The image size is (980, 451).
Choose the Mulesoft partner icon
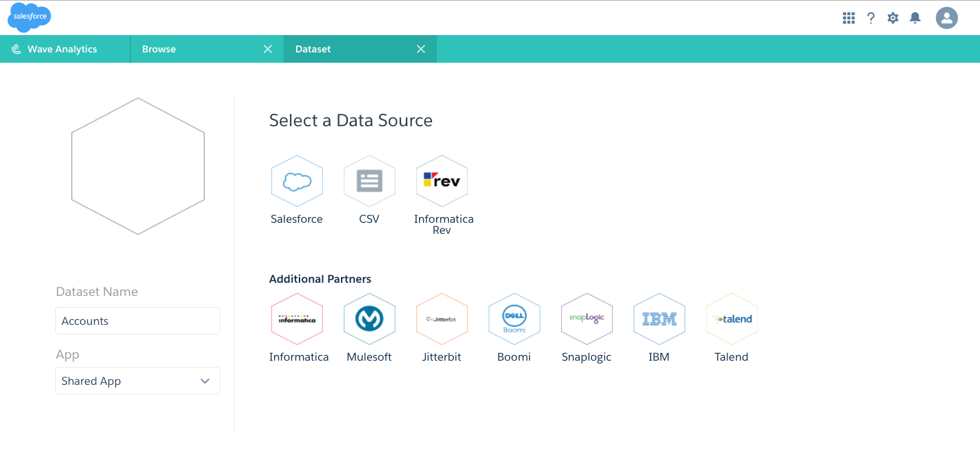pos(369,319)
